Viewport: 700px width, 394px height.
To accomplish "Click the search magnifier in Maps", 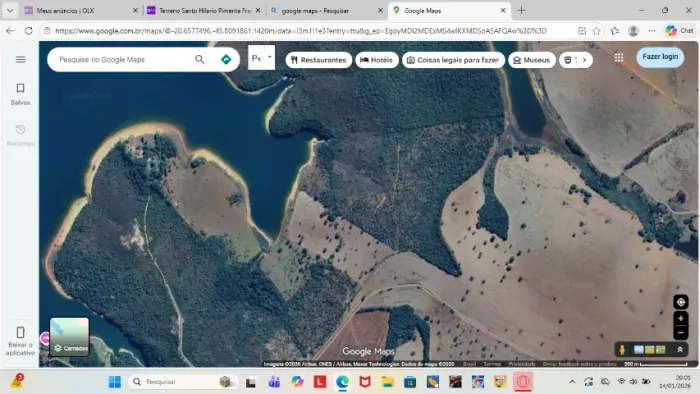I will point(200,59).
